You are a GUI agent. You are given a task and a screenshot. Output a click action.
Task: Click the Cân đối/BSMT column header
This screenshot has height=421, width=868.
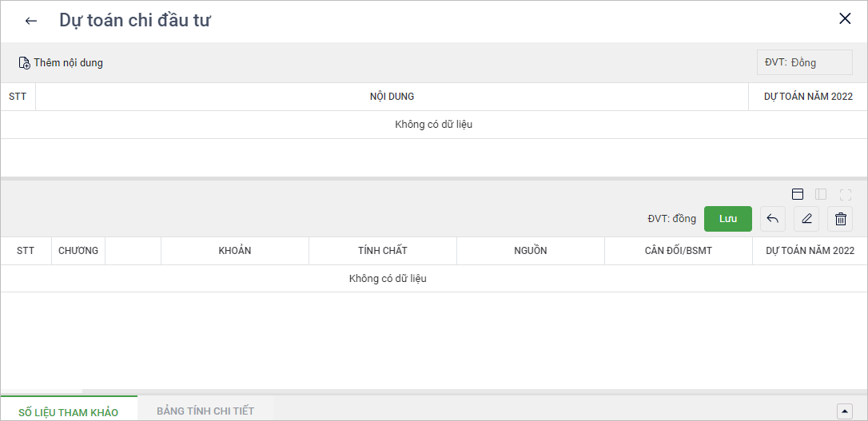tap(679, 251)
